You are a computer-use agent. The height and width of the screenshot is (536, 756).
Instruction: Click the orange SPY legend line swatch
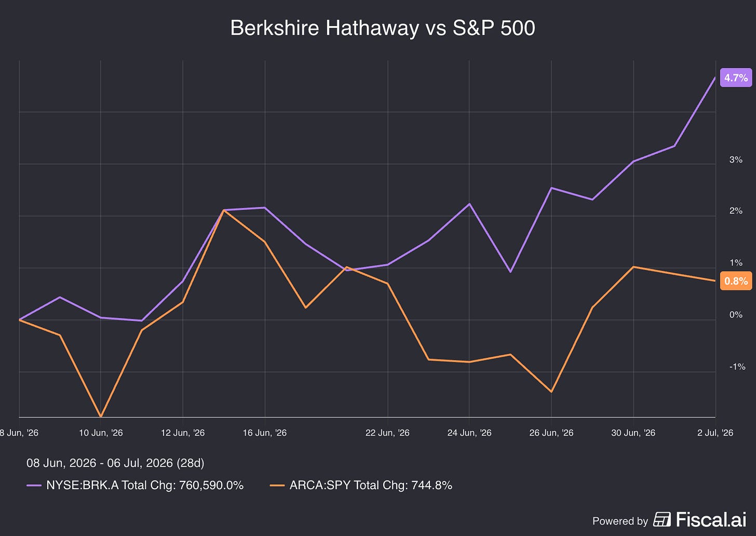coord(277,486)
